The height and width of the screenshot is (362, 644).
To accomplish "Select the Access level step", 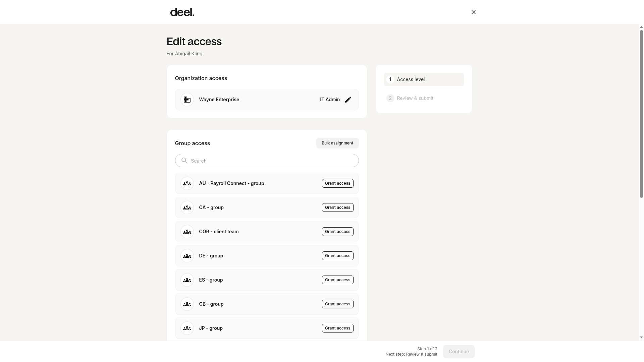I will 424,79.
